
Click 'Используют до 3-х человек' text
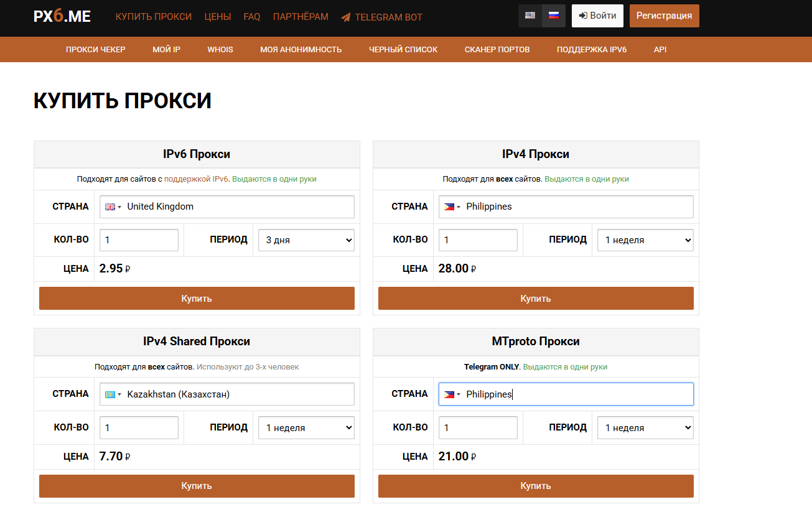pyautogui.click(x=248, y=367)
